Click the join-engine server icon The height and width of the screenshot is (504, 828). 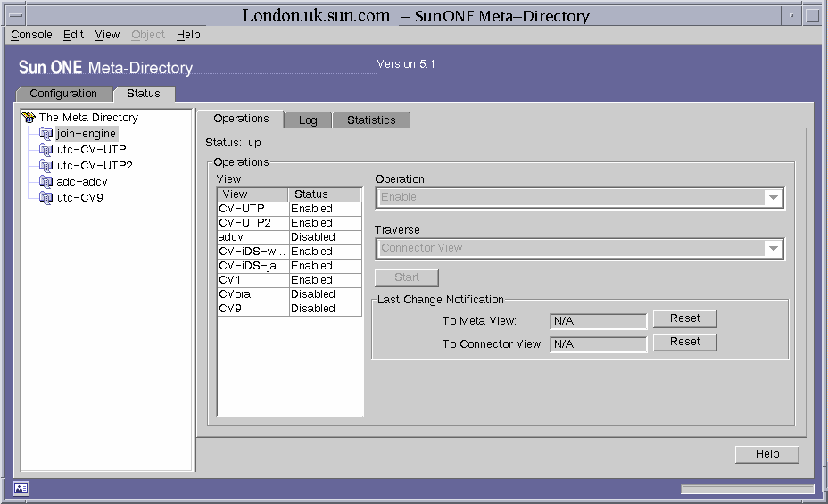click(46, 134)
